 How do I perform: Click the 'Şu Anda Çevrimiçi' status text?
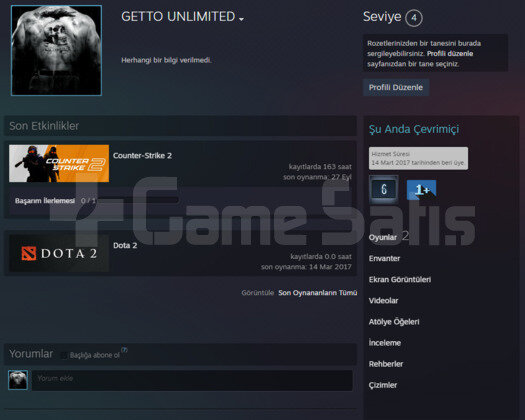pyautogui.click(x=414, y=129)
